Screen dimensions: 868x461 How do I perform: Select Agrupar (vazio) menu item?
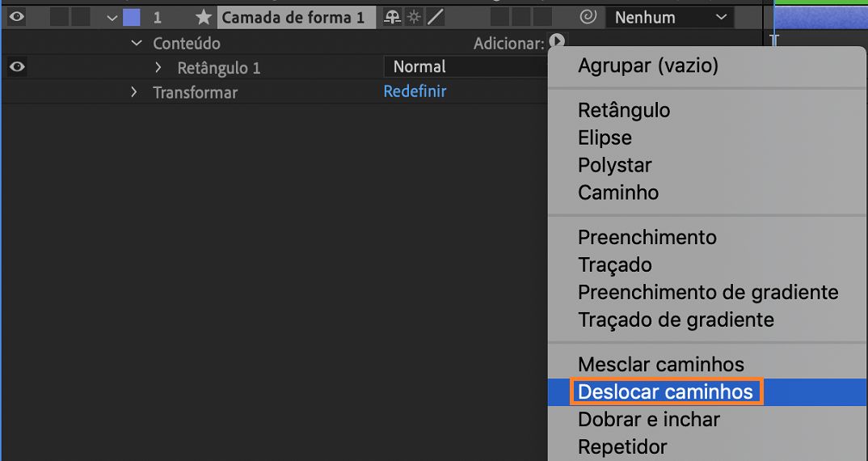click(x=647, y=66)
